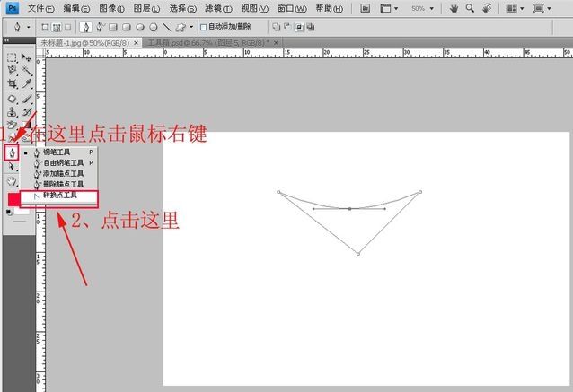Viewport: 573px width, 392px height.
Task: Select the Eraser tool
Action: 12,126
